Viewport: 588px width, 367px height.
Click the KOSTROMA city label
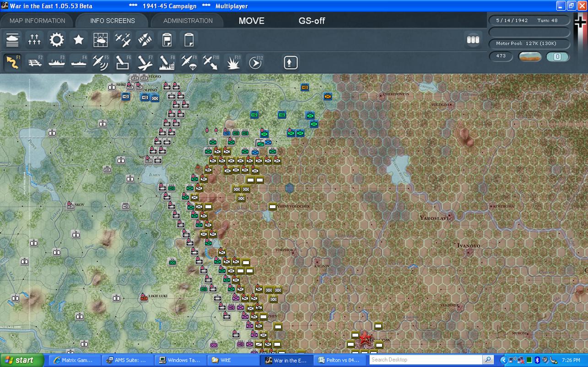pyautogui.click(x=503, y=207)
